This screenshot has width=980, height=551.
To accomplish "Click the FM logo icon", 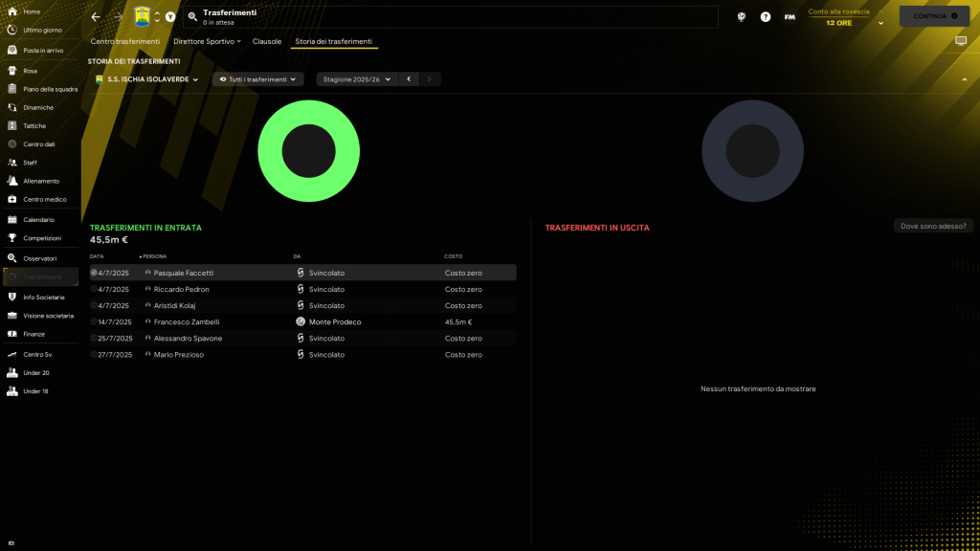I will [790, 17].
